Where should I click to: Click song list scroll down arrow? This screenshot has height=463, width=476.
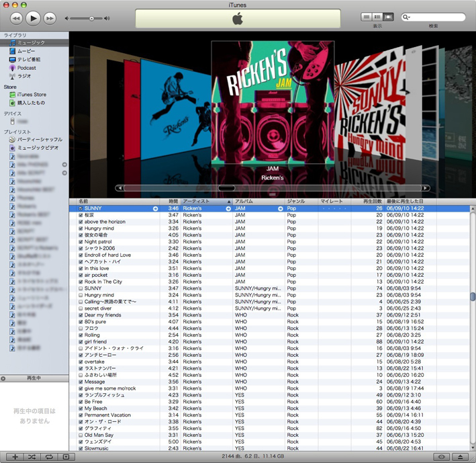[x=473, y=448]
